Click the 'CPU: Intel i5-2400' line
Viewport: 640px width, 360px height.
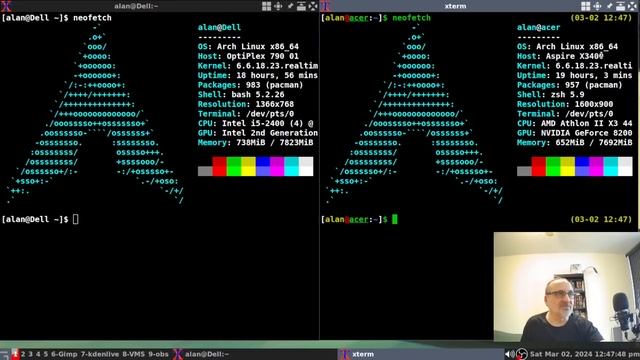(256, 123)
